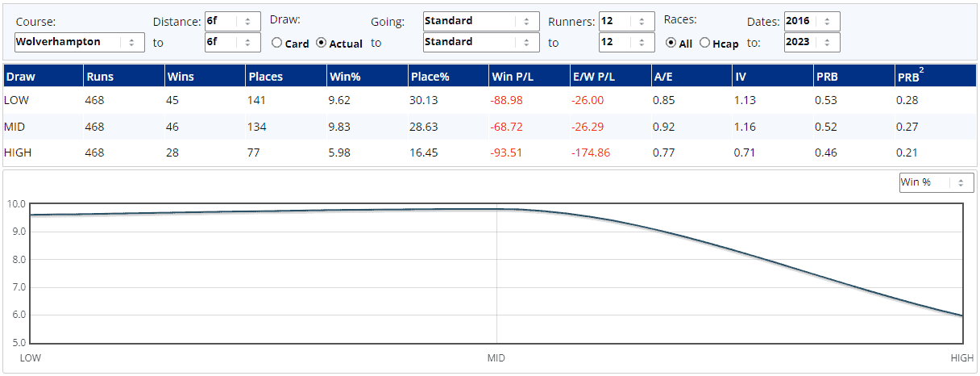This screenshot has width=980, height=376.
Task: Open the Distance to 6f dropdown
Action: tap(232, 42)
